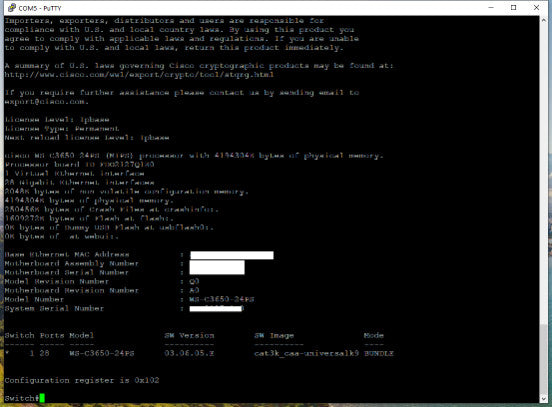552x407 pixels.
Task: Click the 'License Level: Ipbase' line
Action: coord(57,120)
